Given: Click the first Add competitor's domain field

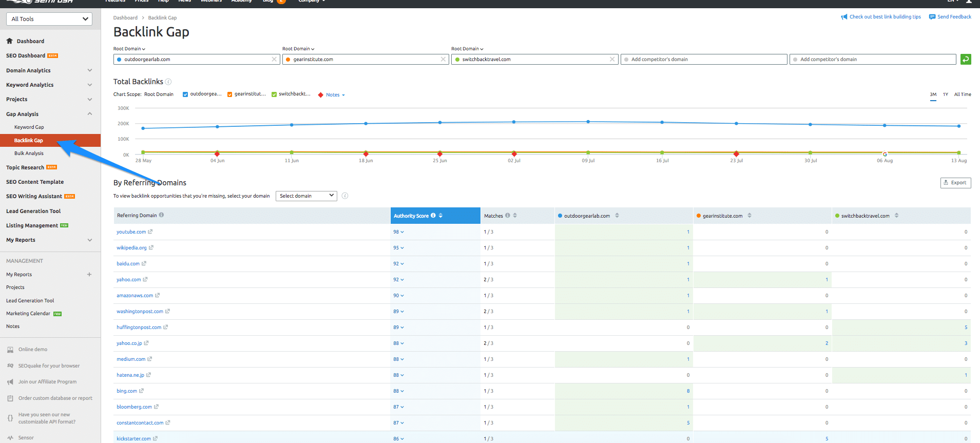Looking at the screenshot, I should 704,60.
